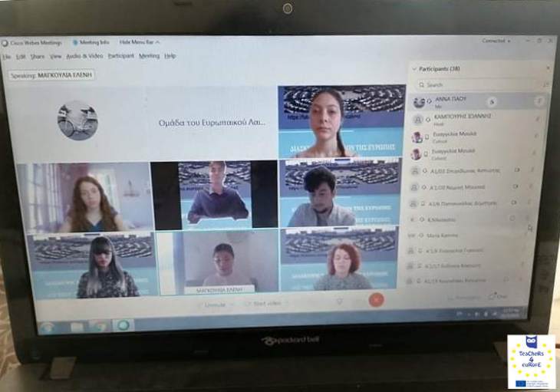Click Hide Menu Bar
Screen dimensions: 560x392
click(139, 42)
